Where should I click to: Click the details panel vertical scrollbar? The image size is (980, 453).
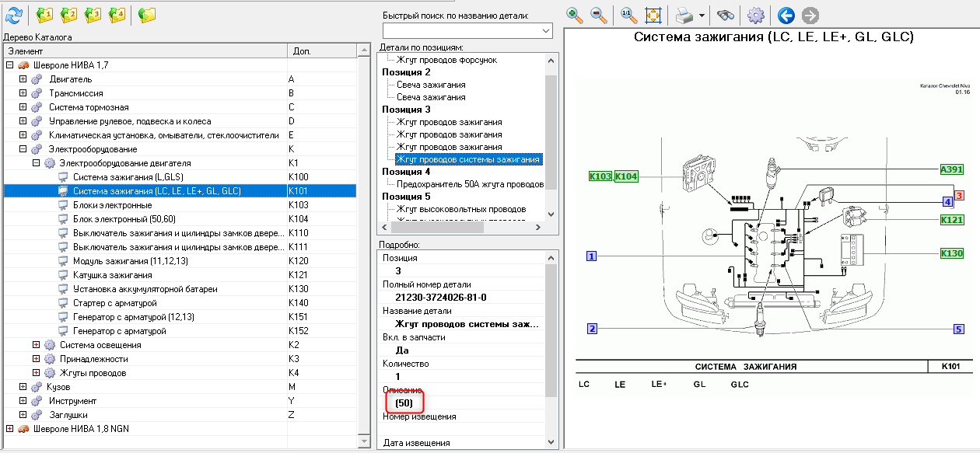click(x=551, y=349)
